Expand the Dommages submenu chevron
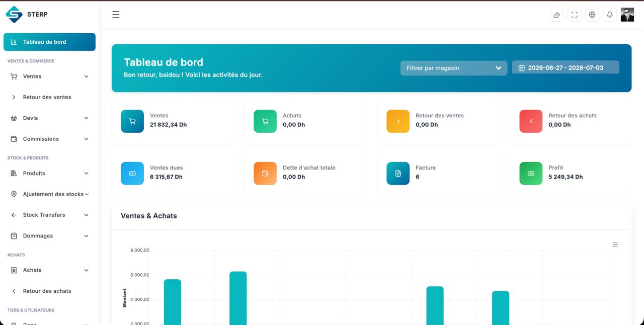This screenshot has height=325, width=644. (87, 236)
